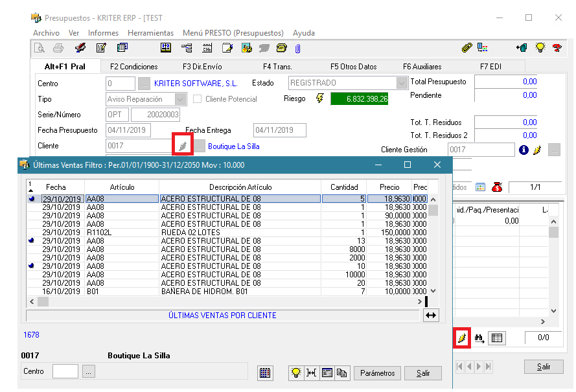
Task: Open the Ayuda menu
Action: coord(304,33)
